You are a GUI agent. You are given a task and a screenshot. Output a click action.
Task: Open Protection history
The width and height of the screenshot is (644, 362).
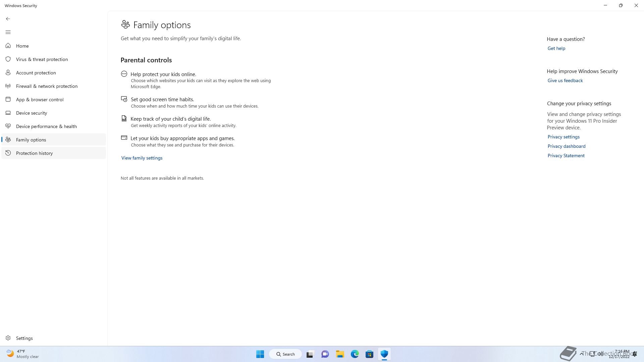pyautogui.click(x=54, y=153)
